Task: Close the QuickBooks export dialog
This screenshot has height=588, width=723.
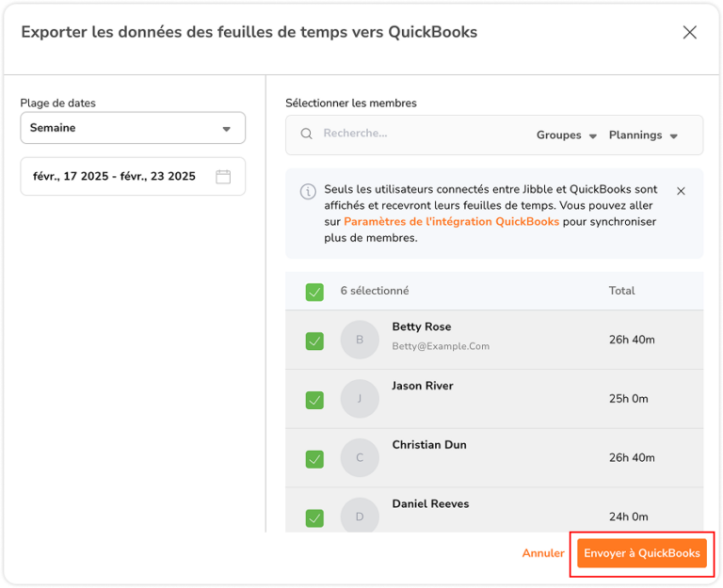Action: [689, 33]
